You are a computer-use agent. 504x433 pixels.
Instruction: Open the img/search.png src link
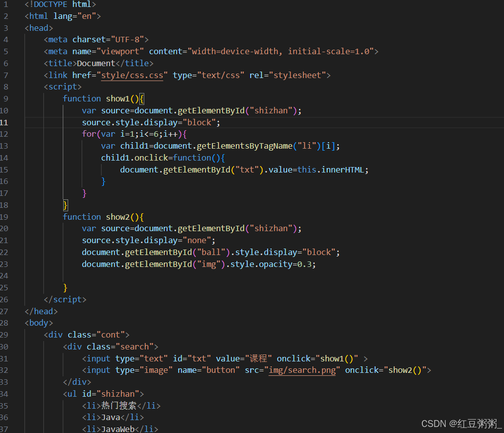(302, 370)
